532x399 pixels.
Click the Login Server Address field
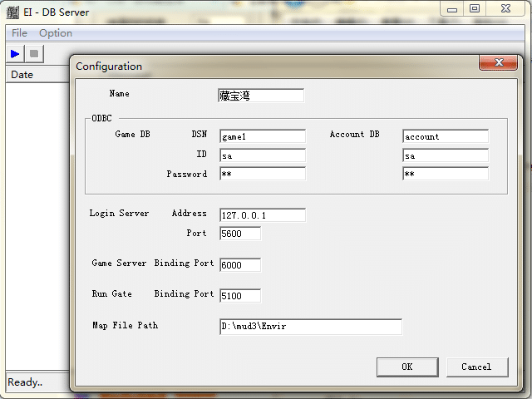coord(262,215)
